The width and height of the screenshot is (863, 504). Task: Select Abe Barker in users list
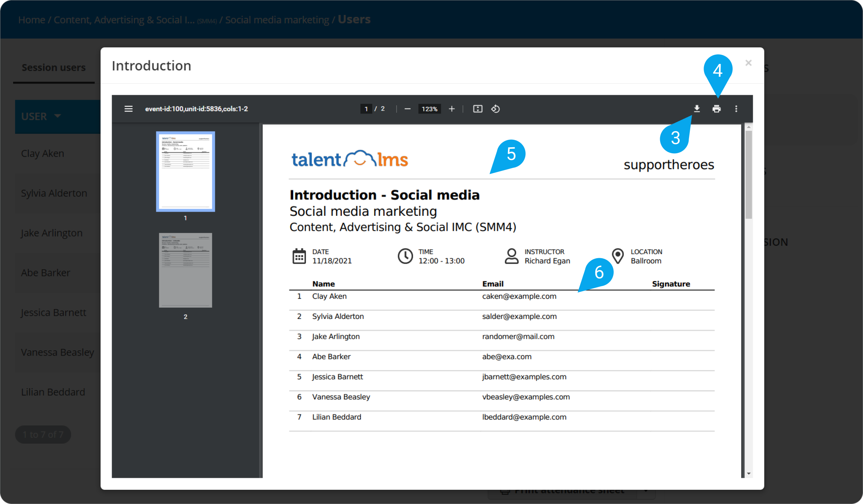45,273
